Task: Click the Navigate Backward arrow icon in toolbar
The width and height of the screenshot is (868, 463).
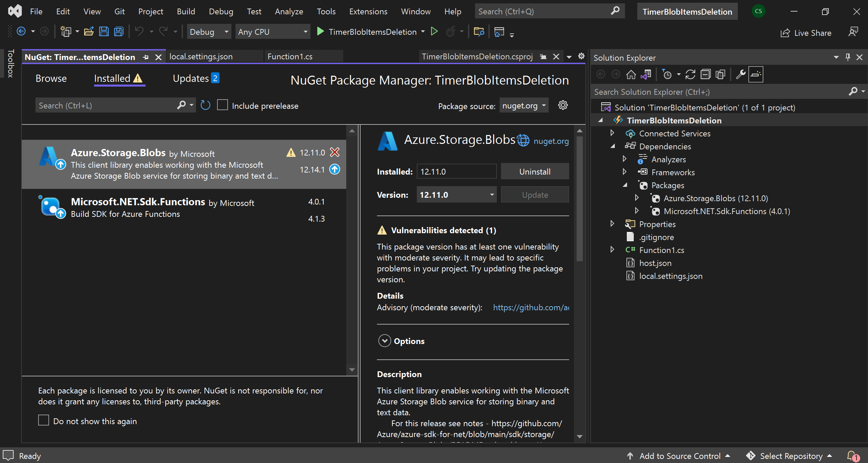Action: tap(21, 32)
